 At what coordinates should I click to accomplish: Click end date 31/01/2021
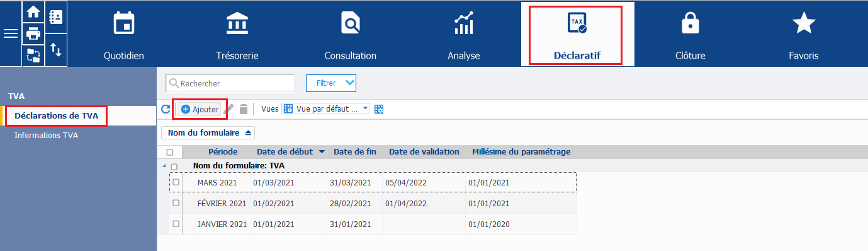(x=350, y=224)
